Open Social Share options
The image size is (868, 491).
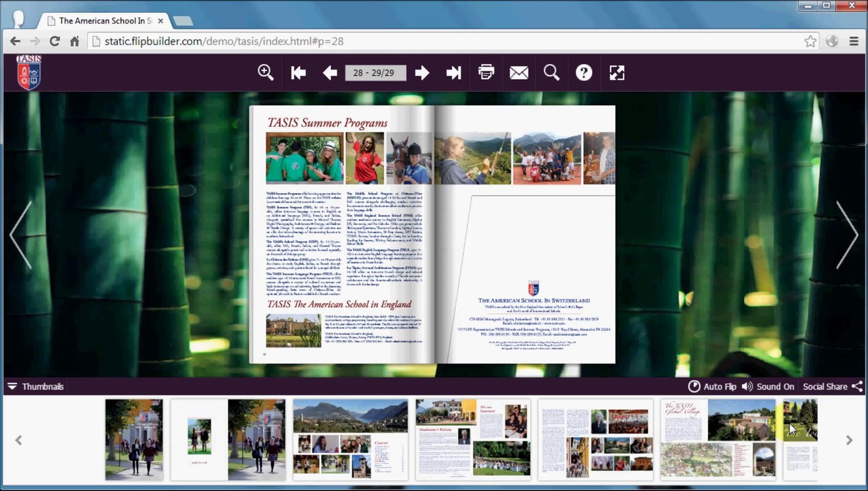click(833, 387)
